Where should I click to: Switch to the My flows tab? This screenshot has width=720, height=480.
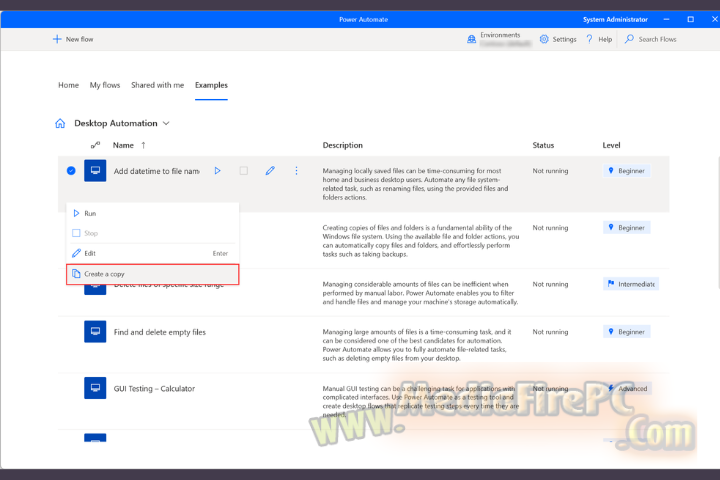(105, 85)
